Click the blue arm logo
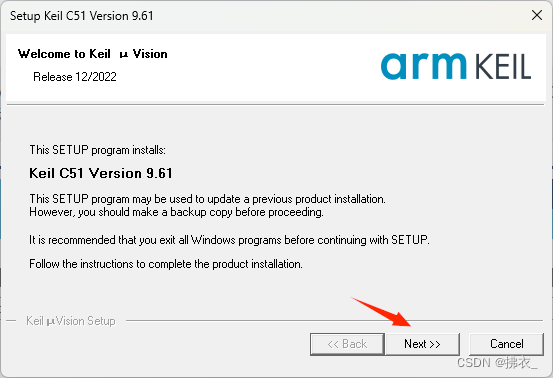553x378 pixels. coord(424,66)
